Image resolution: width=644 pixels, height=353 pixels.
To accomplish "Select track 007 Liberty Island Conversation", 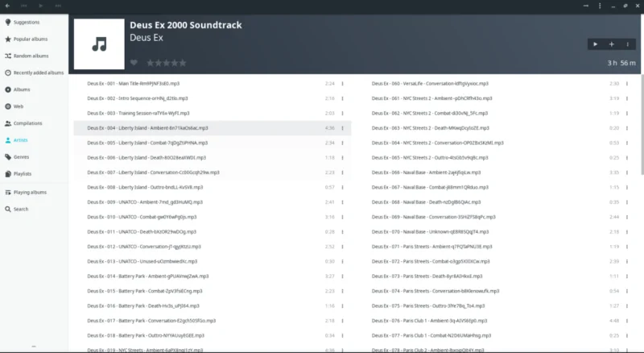I will coord(213,172).
